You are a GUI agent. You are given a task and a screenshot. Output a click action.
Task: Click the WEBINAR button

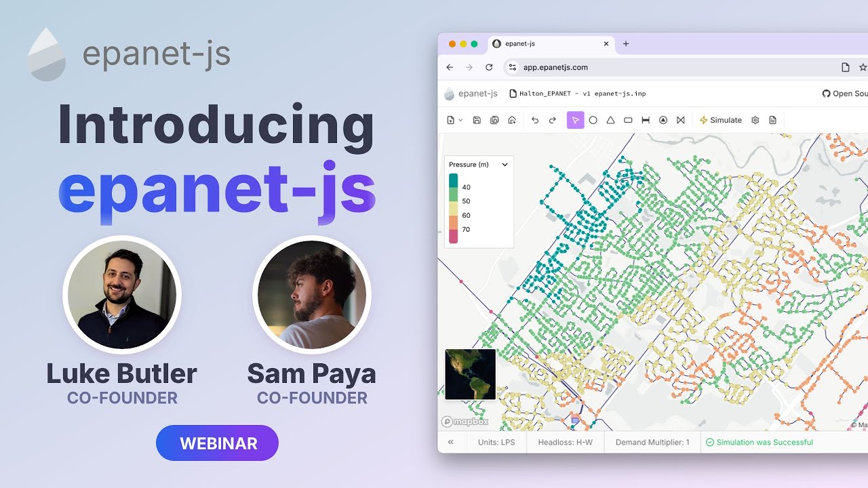[x=218, y=443]
